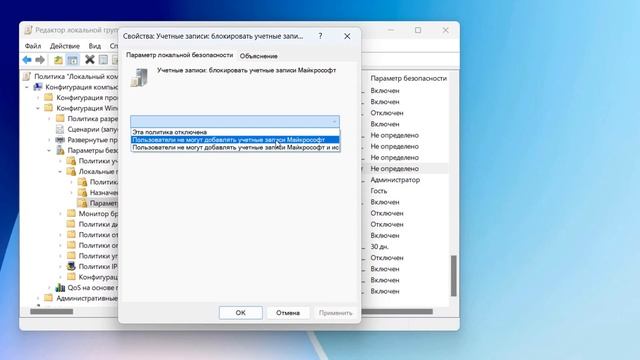
Task: Select the Политики ди… tree item
Action: 98,224
